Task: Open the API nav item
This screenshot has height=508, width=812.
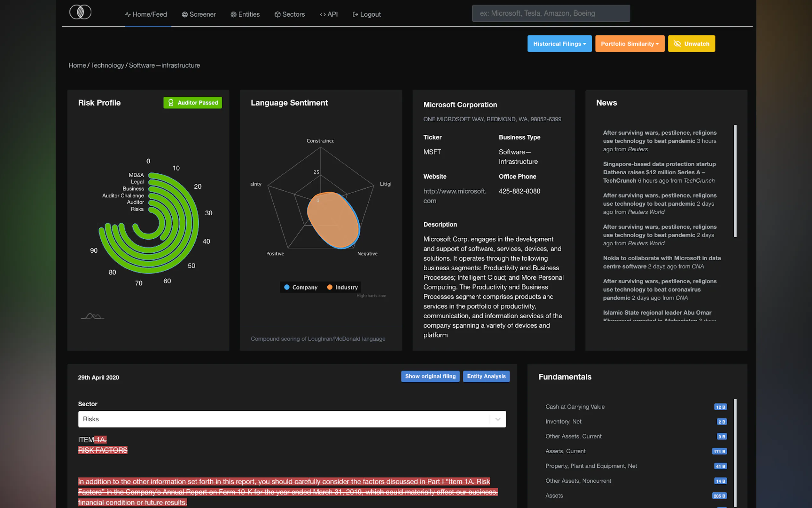Action: [x=329, y=14]
